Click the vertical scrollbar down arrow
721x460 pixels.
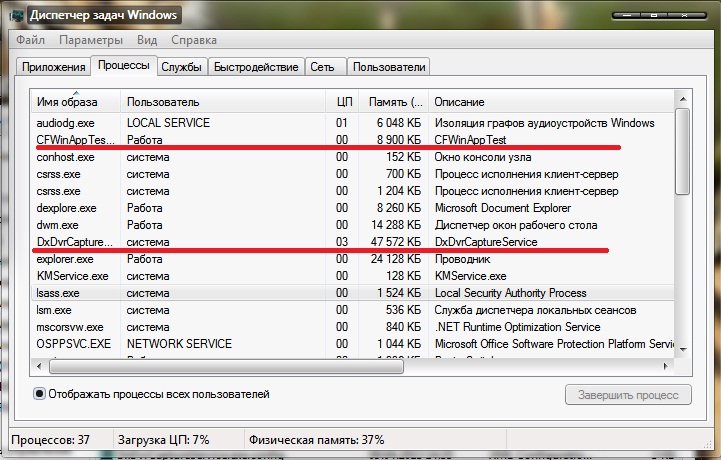[683, 350]
